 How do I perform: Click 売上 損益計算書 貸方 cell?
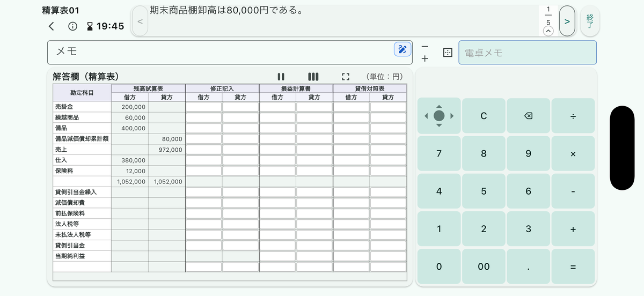[x=314, y=150]
